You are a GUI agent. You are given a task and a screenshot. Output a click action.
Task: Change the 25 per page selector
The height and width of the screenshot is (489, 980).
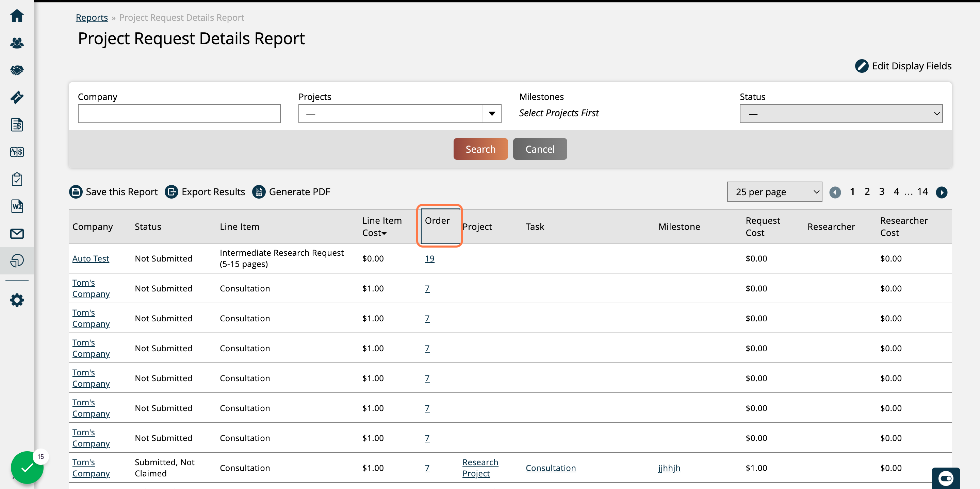pos(774,192)
